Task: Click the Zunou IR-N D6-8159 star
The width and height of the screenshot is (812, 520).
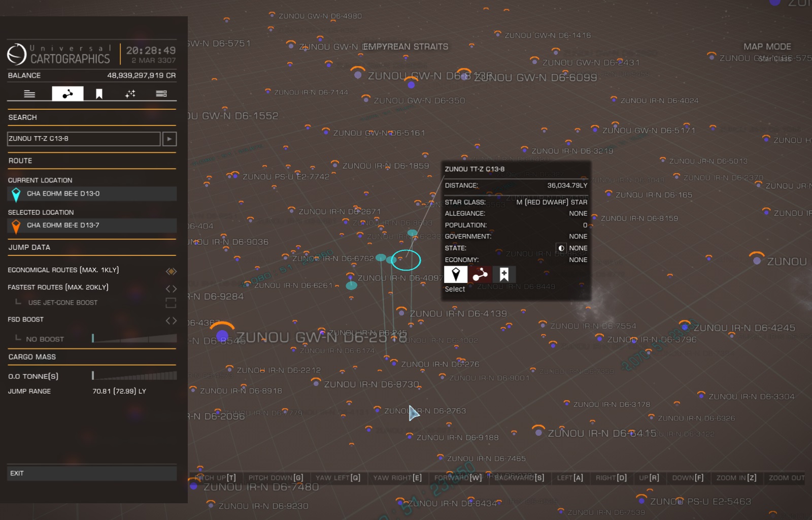Action: pyautogui.click(x=594, y=217)
